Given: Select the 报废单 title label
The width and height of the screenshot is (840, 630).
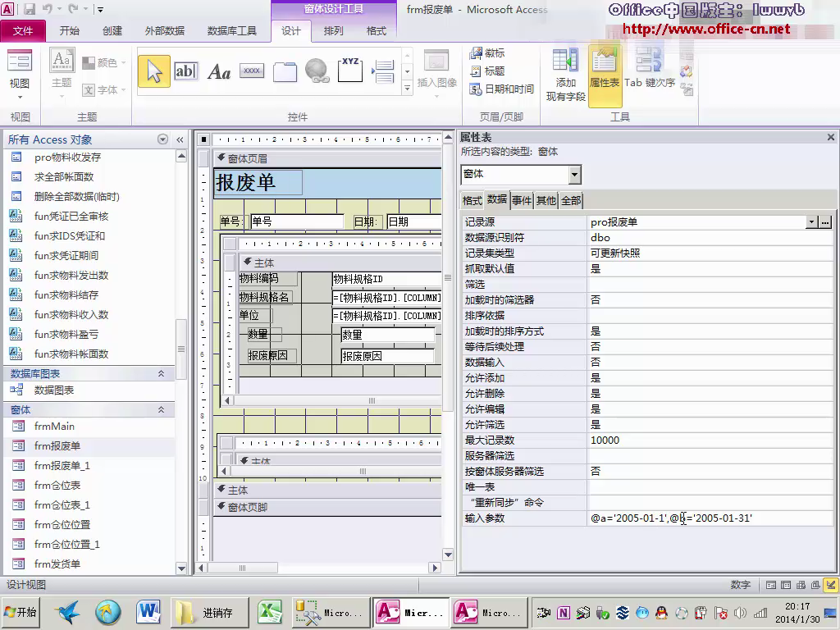Looking at the screenshot, I should [258, 183].
